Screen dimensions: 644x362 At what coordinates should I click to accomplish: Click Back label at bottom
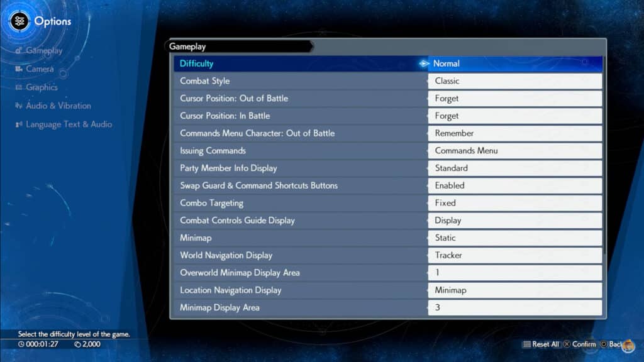[615, 344]
